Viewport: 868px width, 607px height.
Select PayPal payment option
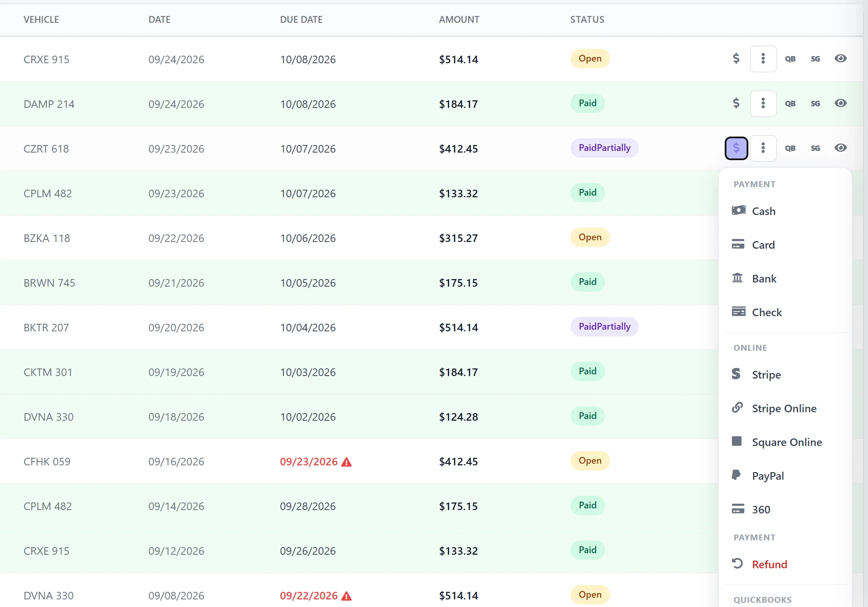click(785, 476)
